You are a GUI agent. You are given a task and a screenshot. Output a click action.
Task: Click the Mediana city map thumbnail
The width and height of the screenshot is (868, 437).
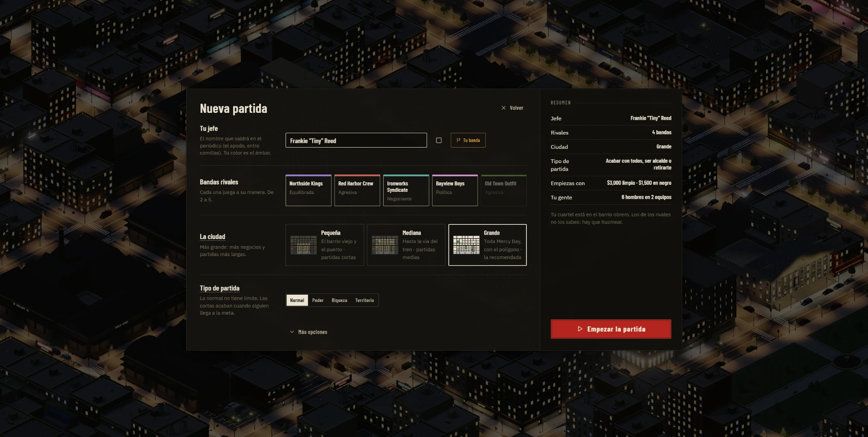[x=385, y=245]
